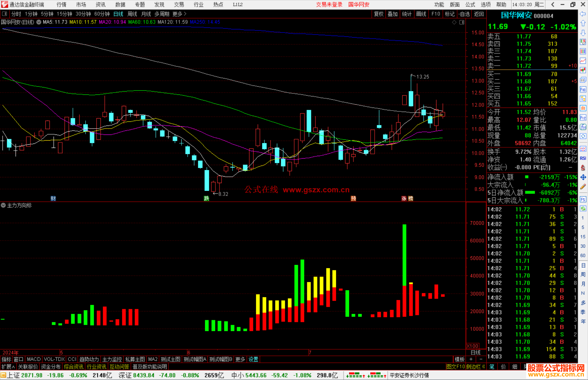Screen dimensions: 588x380
Task: Expand 更多 periods dropdown in top bar
Action: click(x=179, y=14)
